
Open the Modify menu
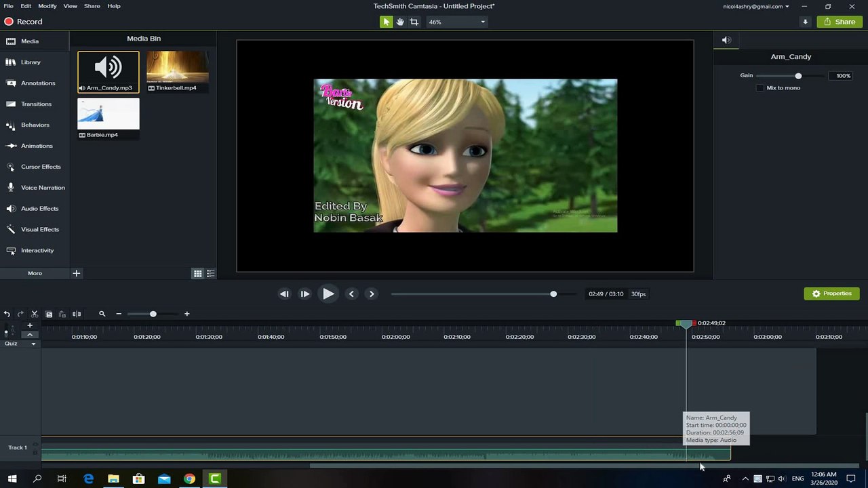coord(47,6)
